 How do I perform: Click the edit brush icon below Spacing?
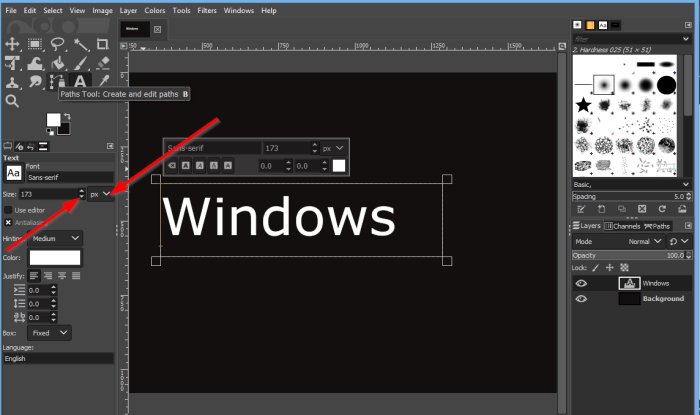click(x=581, y=209)
